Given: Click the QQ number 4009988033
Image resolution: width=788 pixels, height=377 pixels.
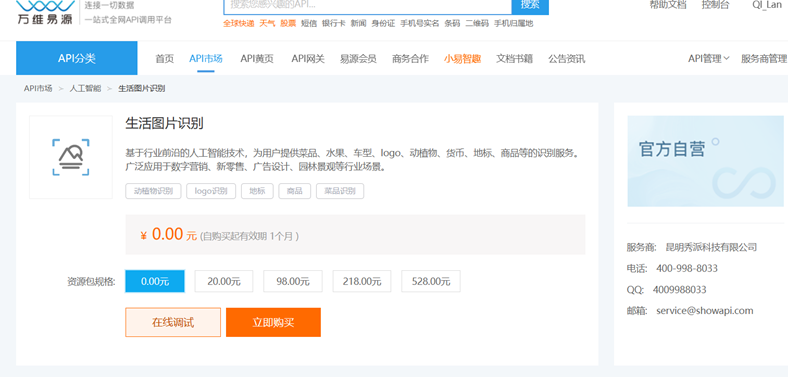Looking at the screenshot, I should (x=679, y=290).
